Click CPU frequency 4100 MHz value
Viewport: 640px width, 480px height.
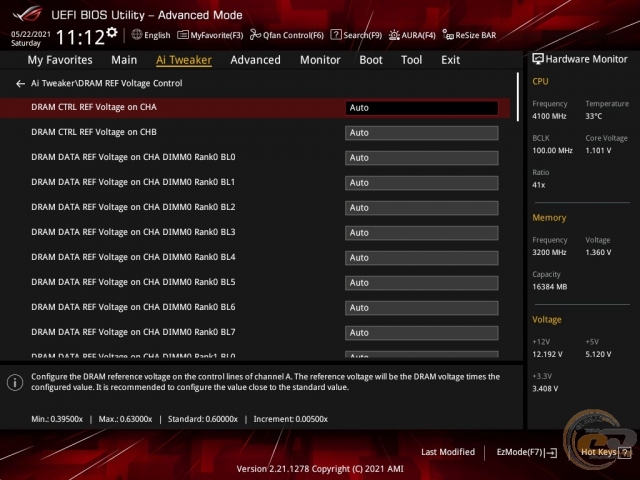(549, 116)
